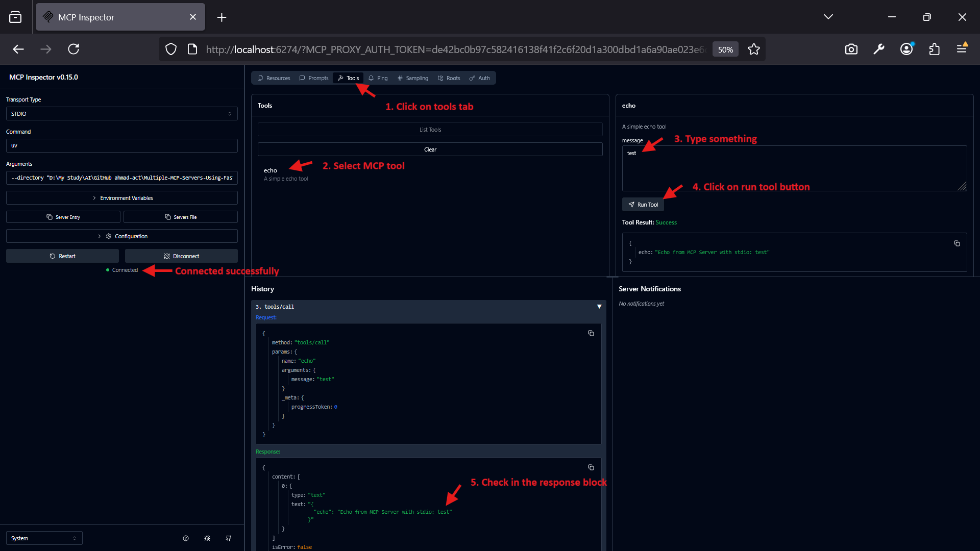Image resolution: width=980 pixels, height=551 pixels.
Task: Switch to the Auth tab
Action: [x=480, y=78]
